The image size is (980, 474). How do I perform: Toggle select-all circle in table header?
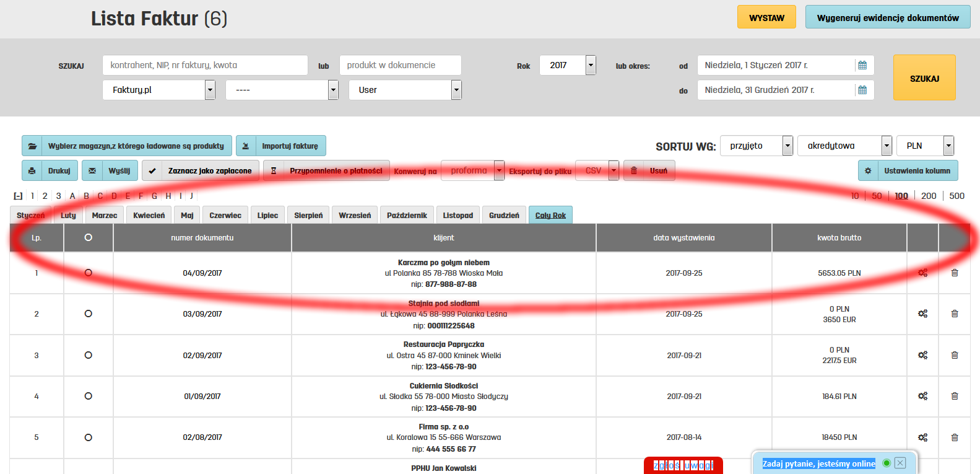point(89,237)
